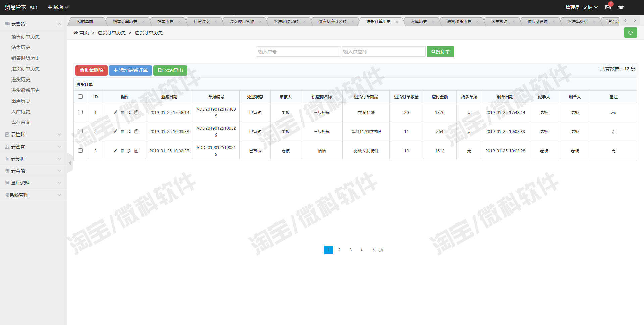
Task: Go to page 4 in pagination
Action: pos(361,250)
